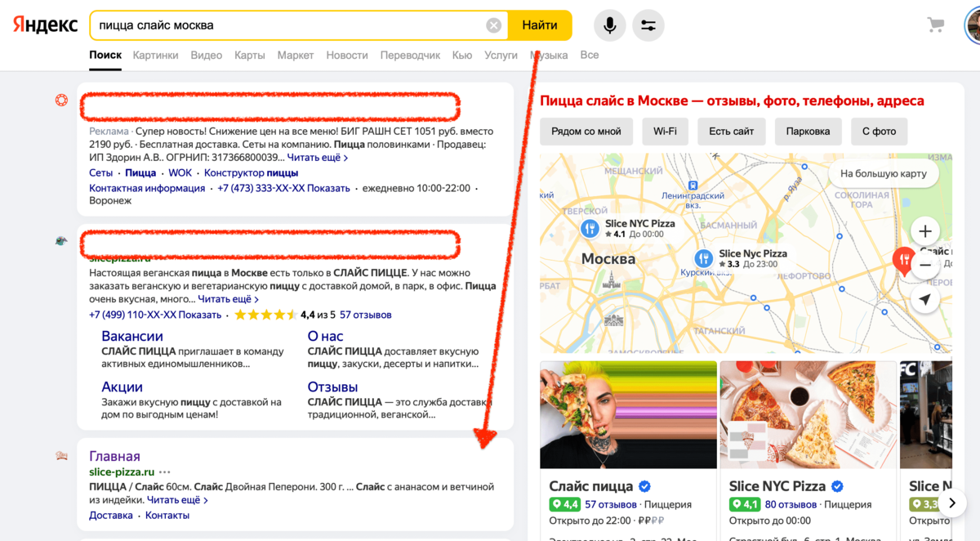Screen dimensions: 980x541
Task: Zoom in on the map
Action: click(924, 231)
